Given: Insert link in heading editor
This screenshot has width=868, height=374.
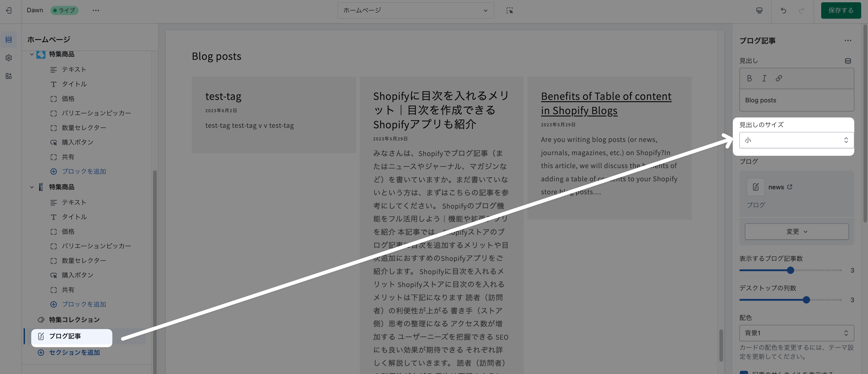Looking at the screenshot, I should pos(779,78).
